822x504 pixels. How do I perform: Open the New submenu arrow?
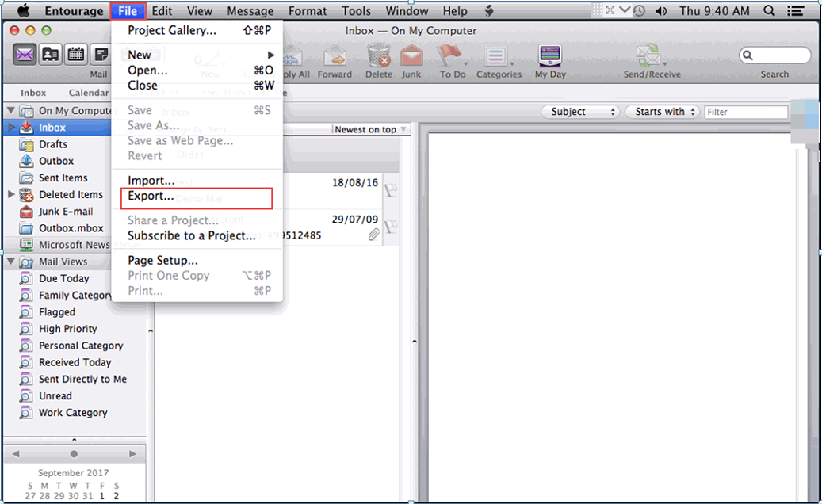[270, 55]
